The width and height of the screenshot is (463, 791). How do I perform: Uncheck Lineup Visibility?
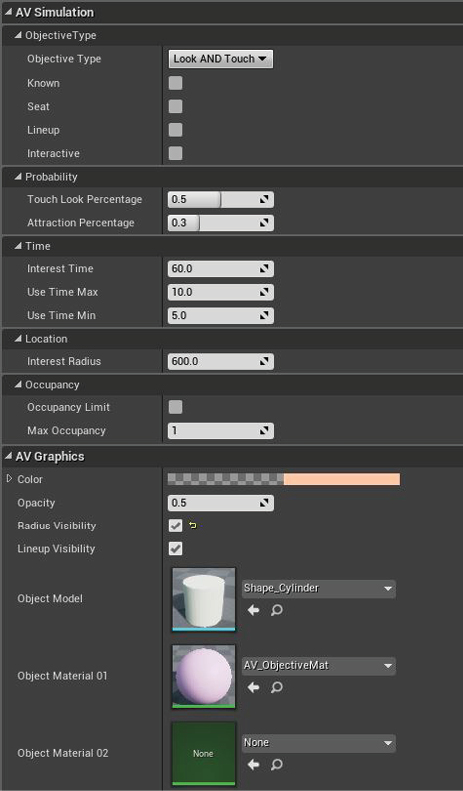coord(176,548)
